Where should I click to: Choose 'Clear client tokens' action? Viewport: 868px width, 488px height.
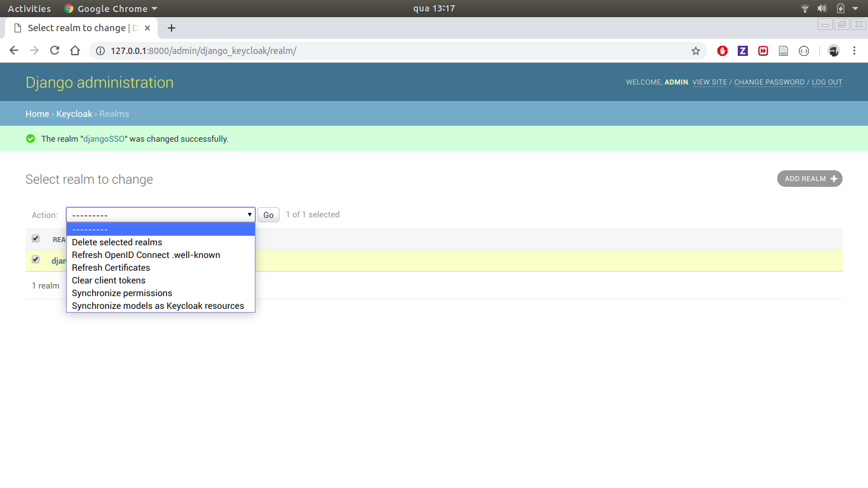pos(161,280)
